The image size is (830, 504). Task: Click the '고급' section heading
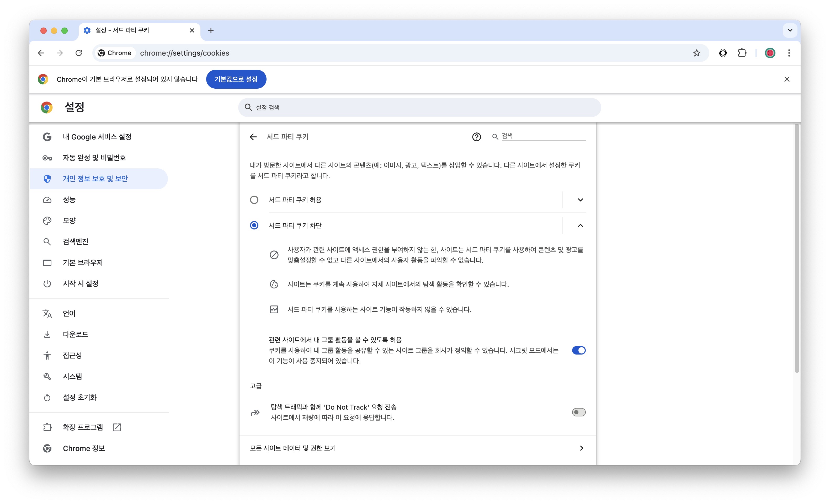point(256,386)
